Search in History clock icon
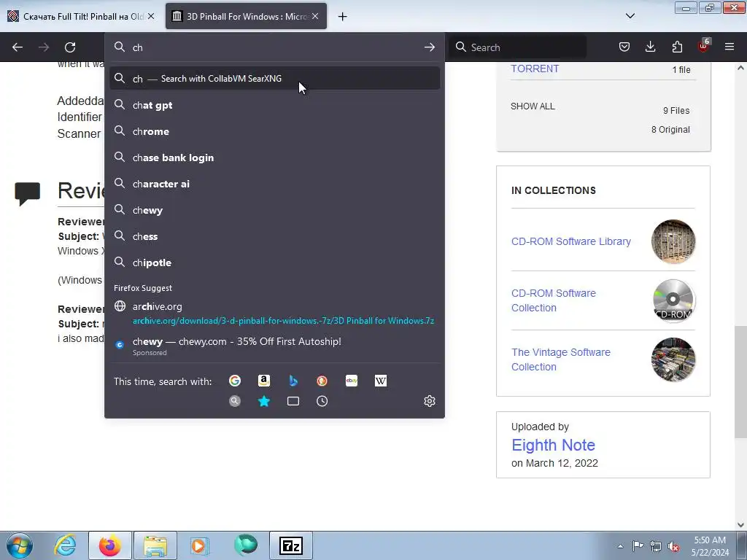The height and width of the screenshot is (560, 747). coord(322,401)
